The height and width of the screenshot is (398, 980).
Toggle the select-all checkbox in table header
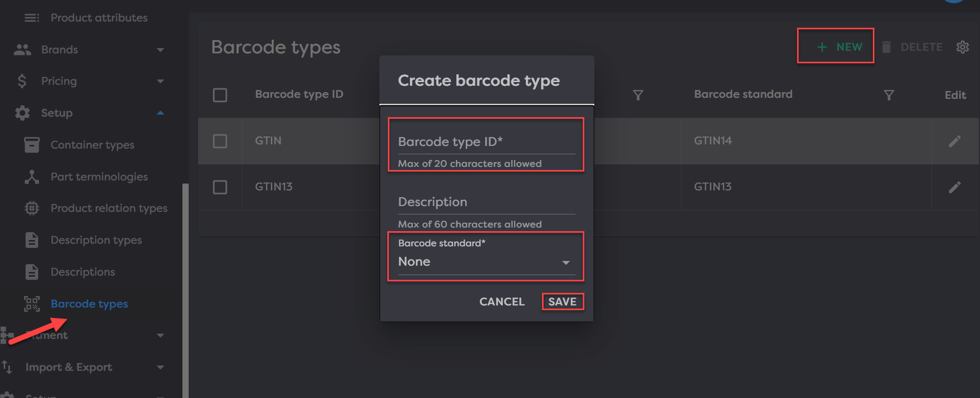click(220, 95)
